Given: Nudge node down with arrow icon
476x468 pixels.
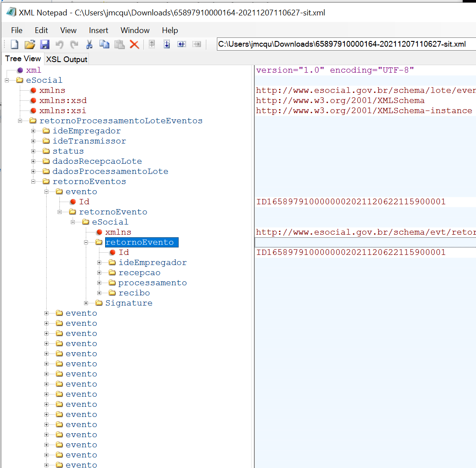Looking at the screenshot, I should [x=167, y=44].
